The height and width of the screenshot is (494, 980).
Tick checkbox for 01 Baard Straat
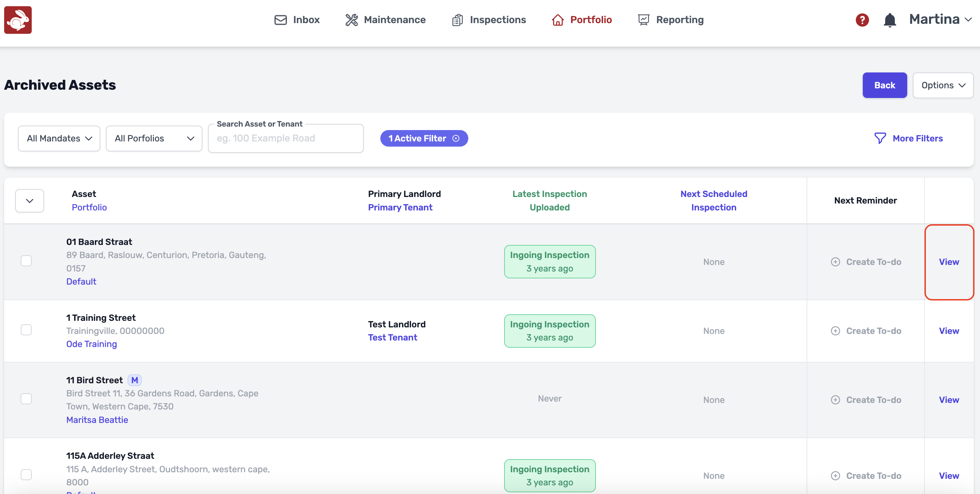(26, 261)
